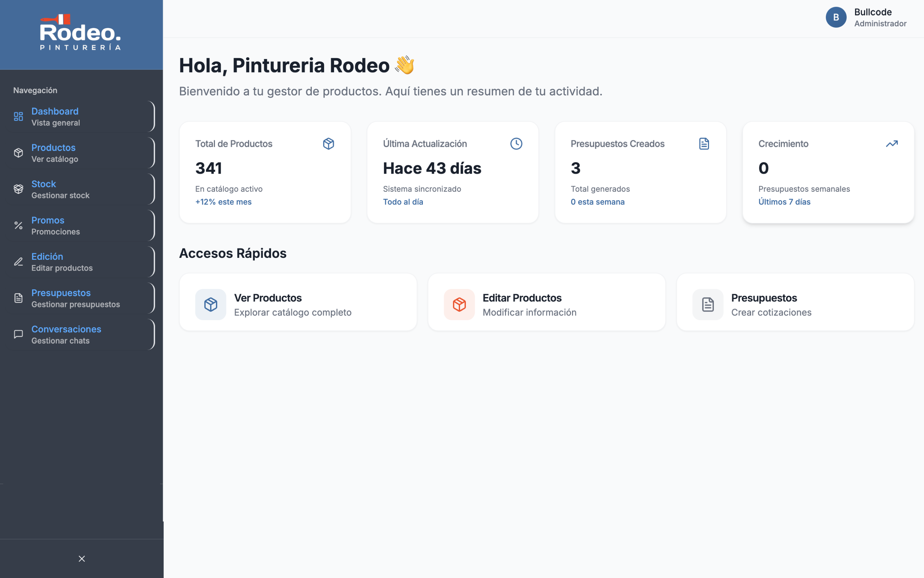Click the Stock layers icon in sidebar
Image resolution: width=924 pixels, height=578 pixels.
coord(18,189)
